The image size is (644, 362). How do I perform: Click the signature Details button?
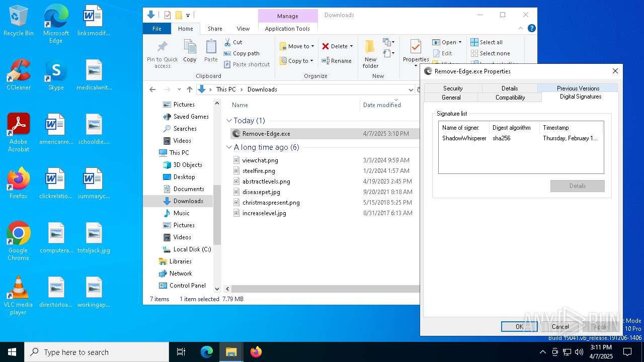[x=578, y=186]
